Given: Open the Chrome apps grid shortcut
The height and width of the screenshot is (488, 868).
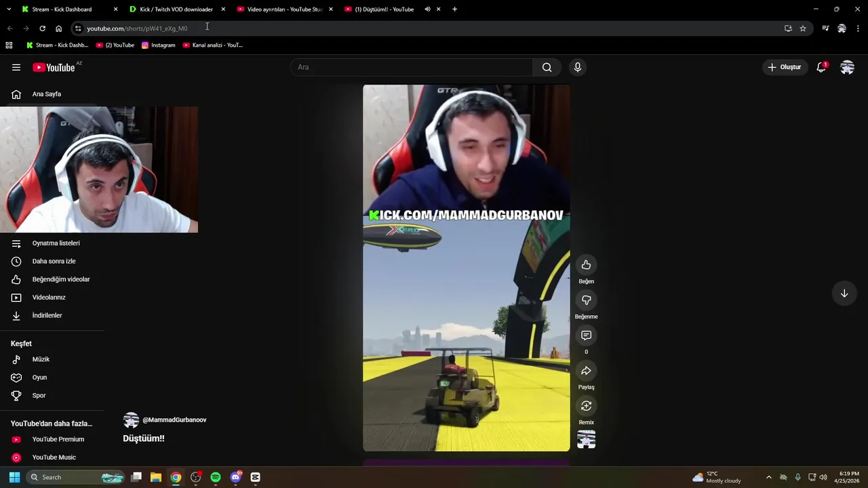Looking at the screenshot, I should pos(9,45).
